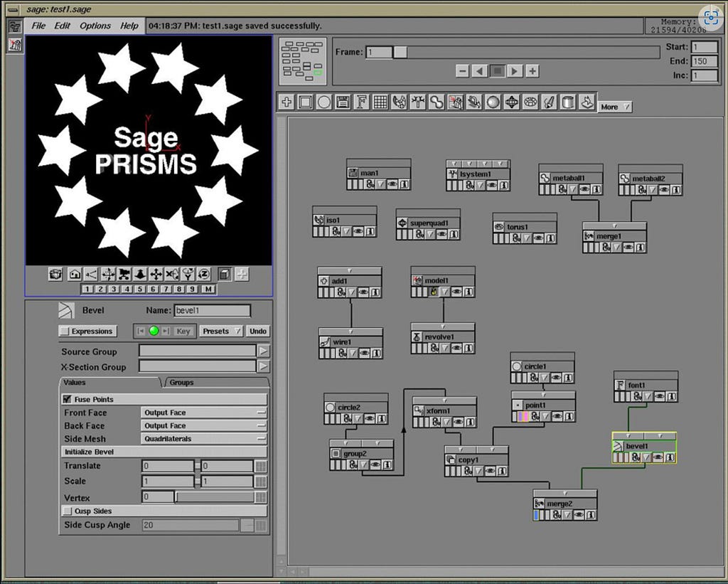Pick the Metaball operator icon
The width and height of the screenshot is (728, 584).
pos(437,102)
